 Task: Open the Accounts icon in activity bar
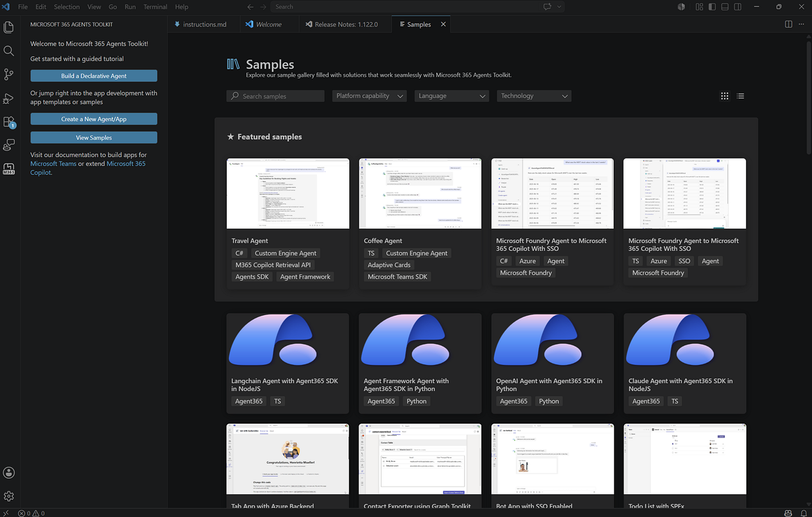pyautogui.click(x=9, y=473)
